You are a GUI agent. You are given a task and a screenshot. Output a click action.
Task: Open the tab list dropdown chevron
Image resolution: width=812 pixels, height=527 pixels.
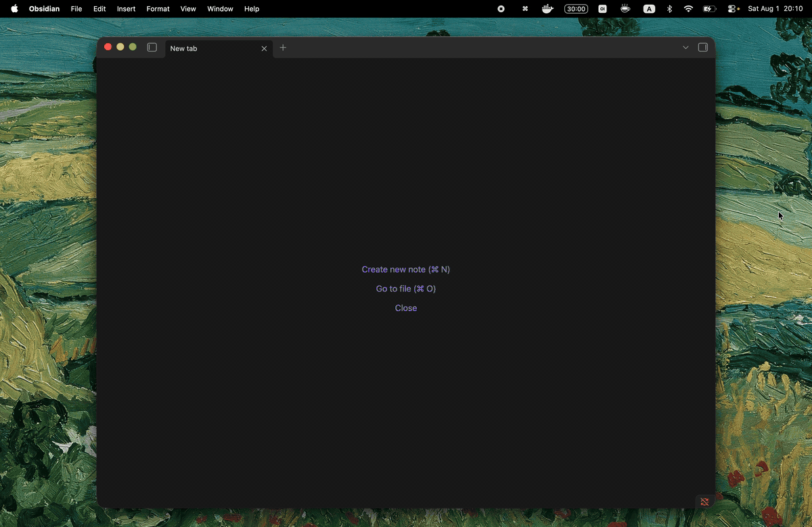(685, 47)
